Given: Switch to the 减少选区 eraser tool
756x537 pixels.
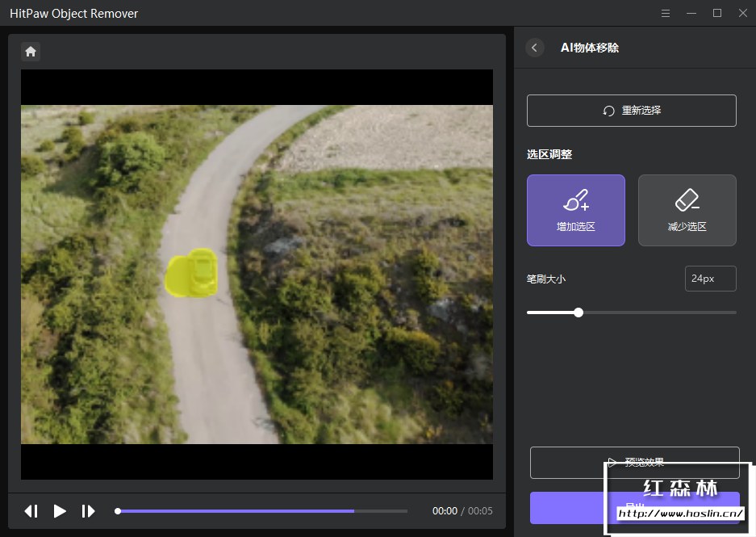Looking at the screenshot, I should point(687,210).
